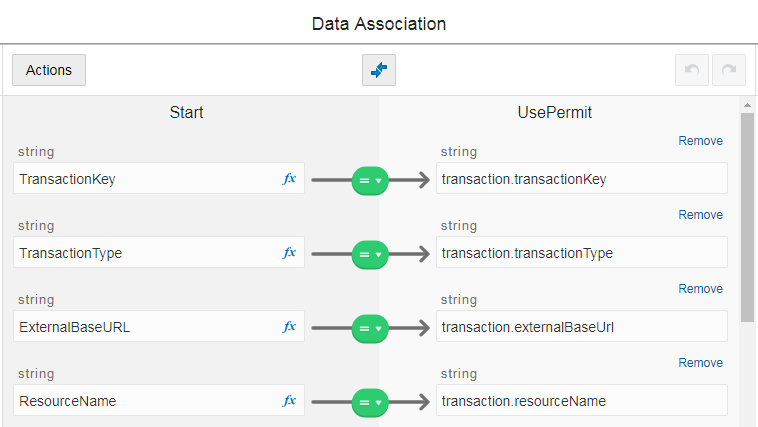758x427 pixels.
Task: Remove the externalBaseUrl mapping
Action: [x=700, y=289]
